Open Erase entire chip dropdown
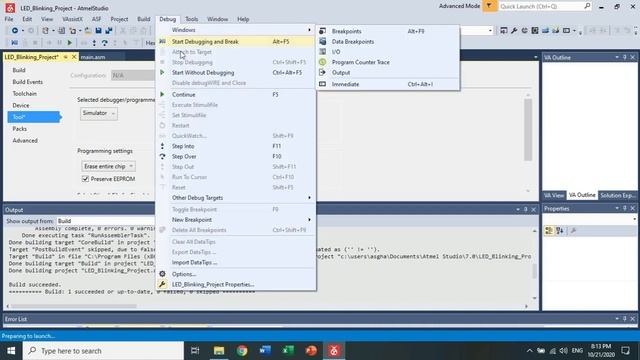Image resolution: width=640 pixels, height=360 pixels. pos(108,167)
